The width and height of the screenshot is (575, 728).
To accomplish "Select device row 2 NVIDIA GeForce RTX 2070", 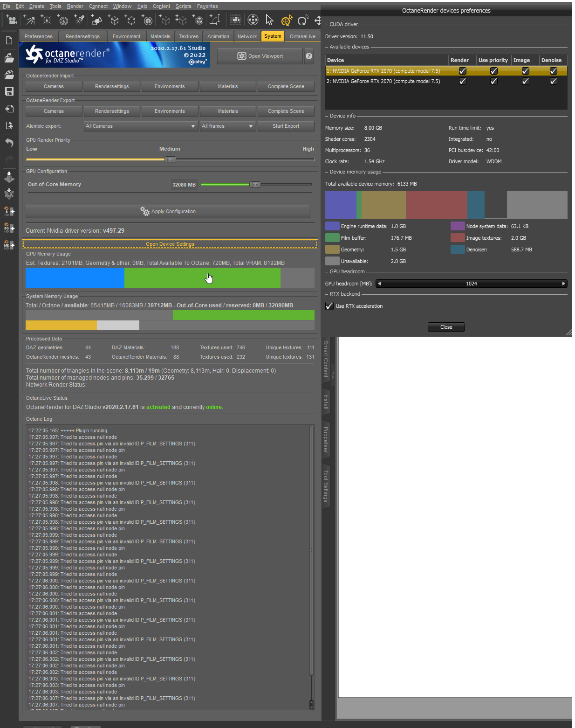I will pos(446,81).
